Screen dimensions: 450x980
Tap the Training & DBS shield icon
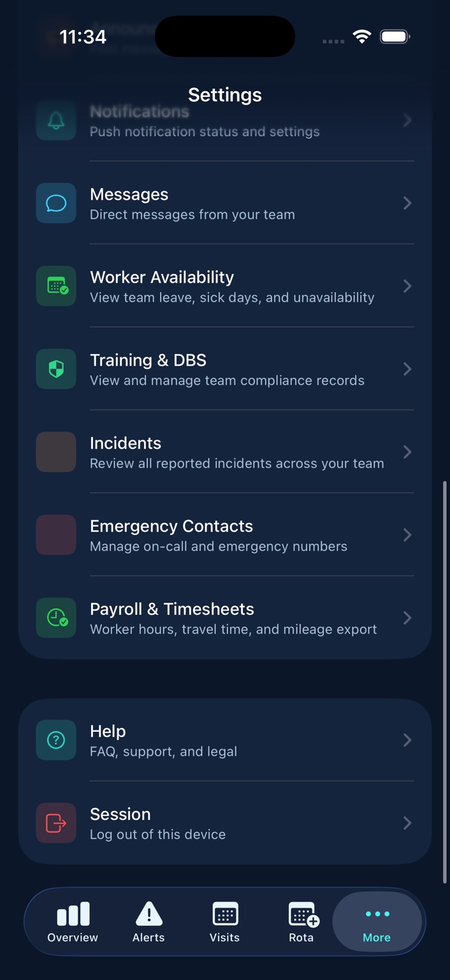tap(56, 369)
